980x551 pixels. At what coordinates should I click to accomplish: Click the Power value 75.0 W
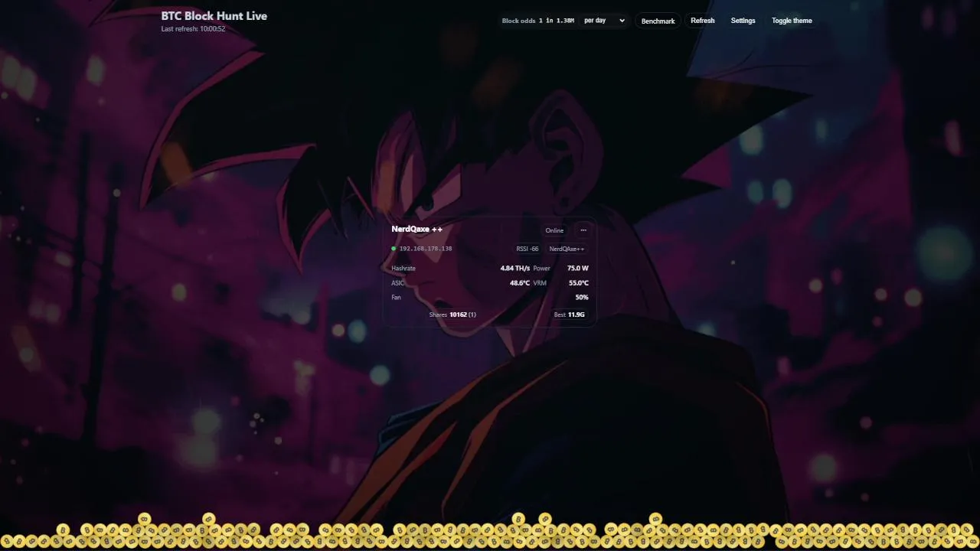578,269
